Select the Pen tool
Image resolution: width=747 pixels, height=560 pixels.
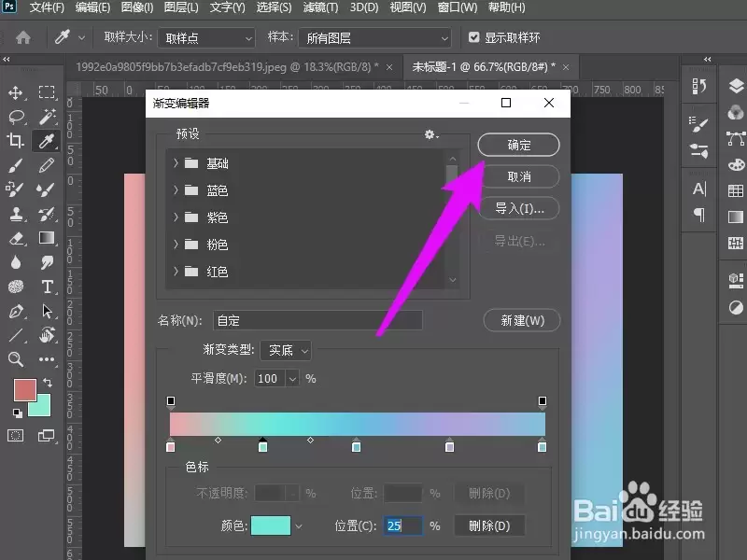(x=16, y=311)
